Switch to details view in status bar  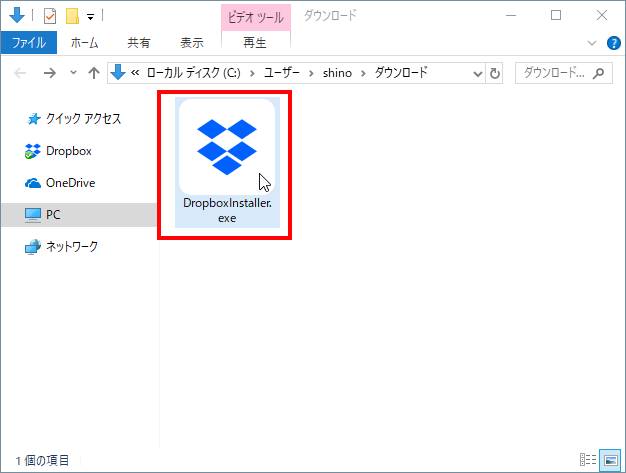point(588,460)
